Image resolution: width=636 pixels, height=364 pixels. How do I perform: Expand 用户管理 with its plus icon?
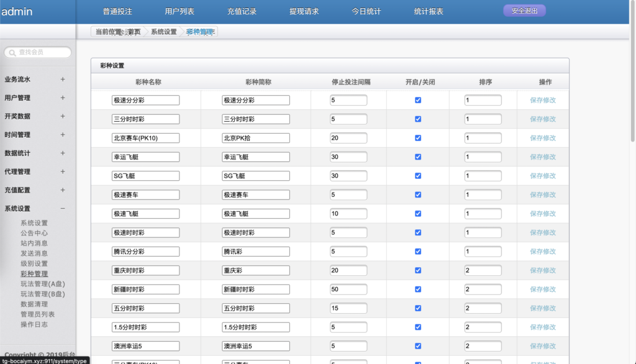(63, 98)
